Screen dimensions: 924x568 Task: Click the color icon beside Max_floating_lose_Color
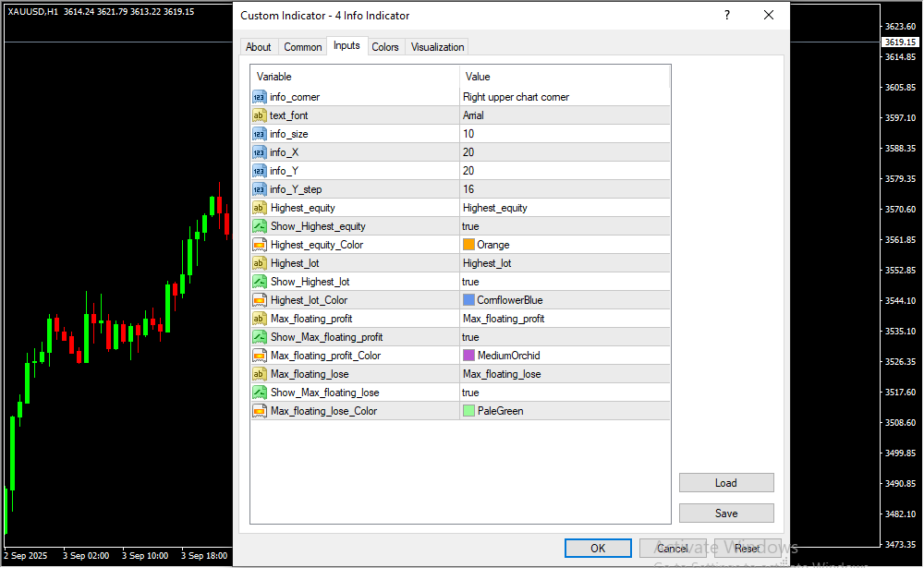(259, 411)
